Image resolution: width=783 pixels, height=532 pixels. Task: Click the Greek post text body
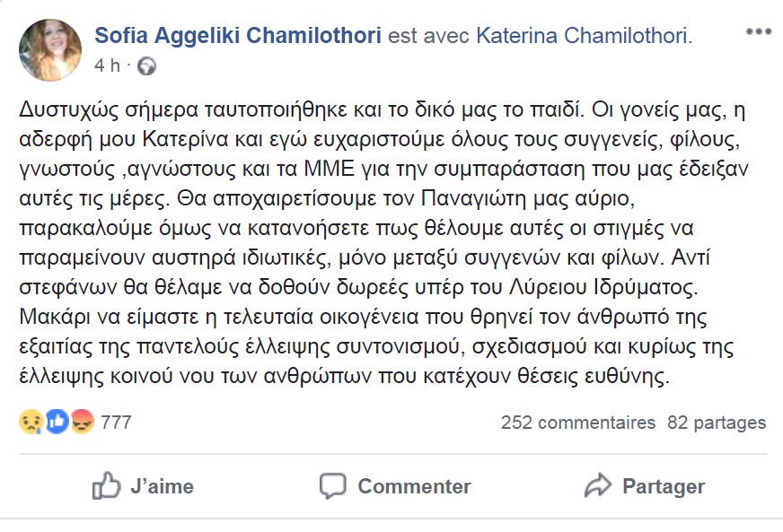point(383,243)
